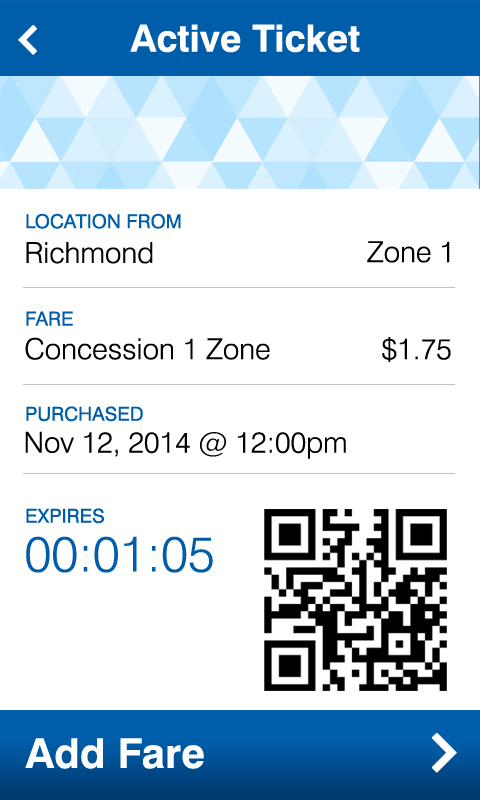Tap the PURCHASED section heading

[x=84, y=414]
